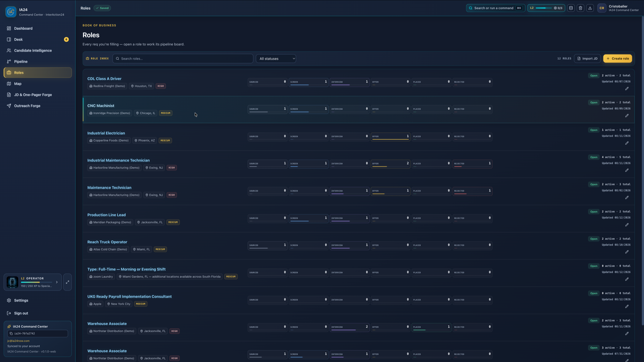
Task: Click the Sign out arrow icon
Action: 9,313
